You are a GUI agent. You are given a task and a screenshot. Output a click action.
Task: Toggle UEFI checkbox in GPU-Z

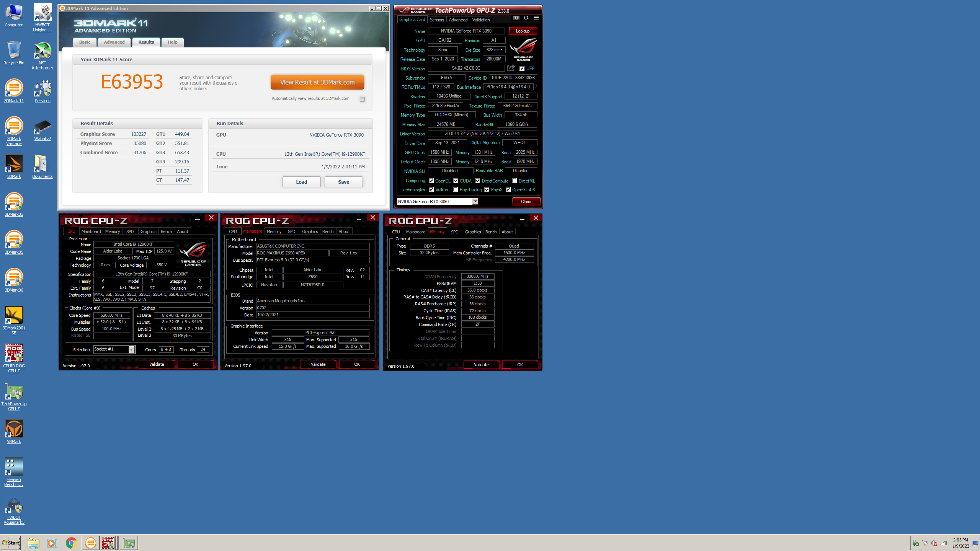tap(522, 68)
